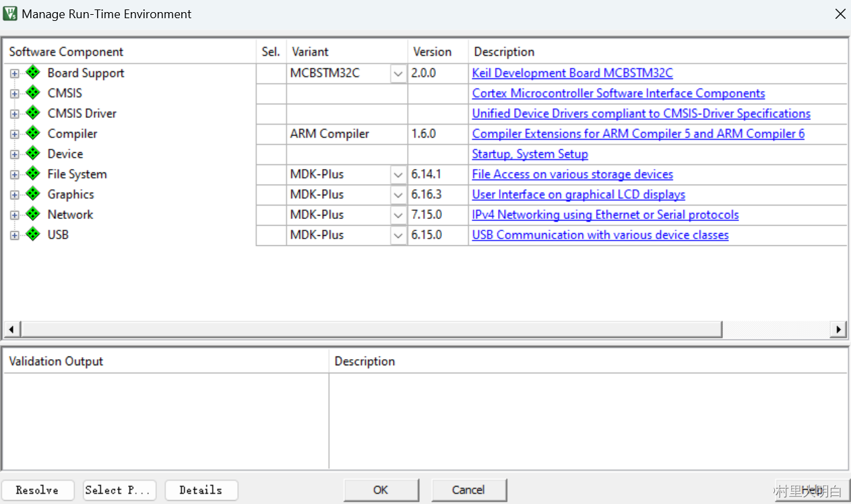Screen dimensions: 851x504
Task: Click the right arrow of horizontal scrollbar
Action: click(839, 329)
